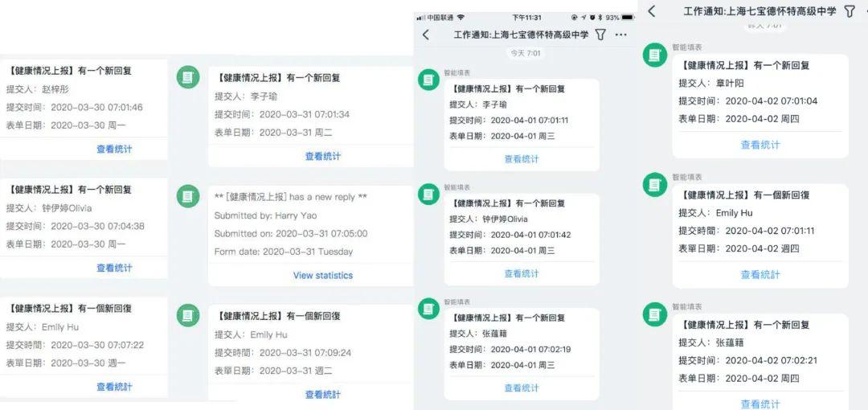Select chat title in header showing 下午11:31
Image resolution: width=868 pixels, height=410 pixels.
click(522, 35)
